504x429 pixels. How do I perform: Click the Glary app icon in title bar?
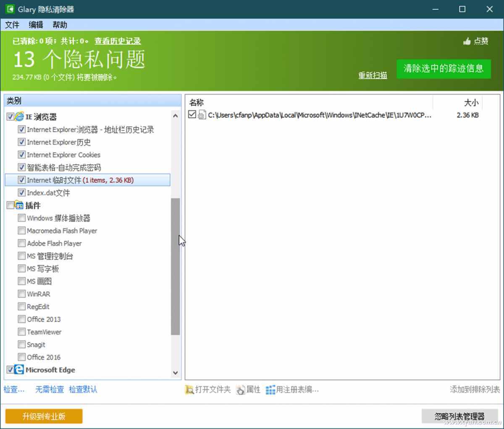click(x=10, y=9)
